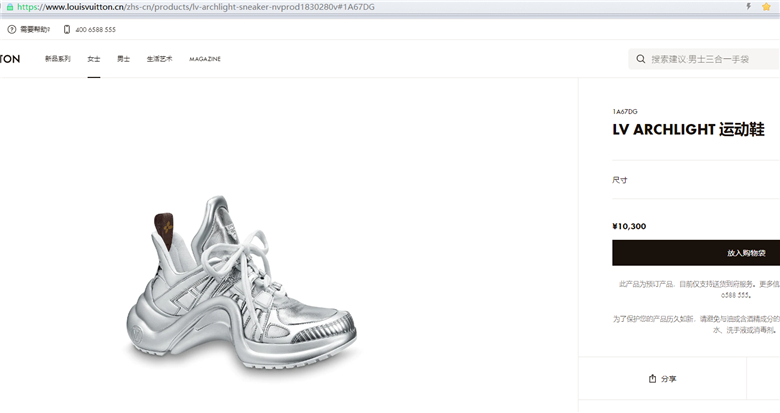780x413 pixels.
Task: Click the silver sneaker product image
Action: click(241, 283)
